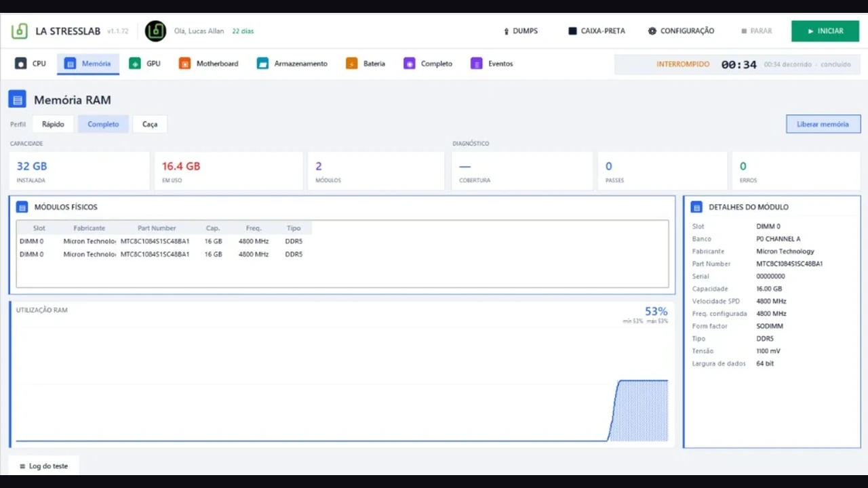This screenshot has height=488, width=868.
Task: Open the CPU tab
Action: pyautogui.click(x=31, y=64)
